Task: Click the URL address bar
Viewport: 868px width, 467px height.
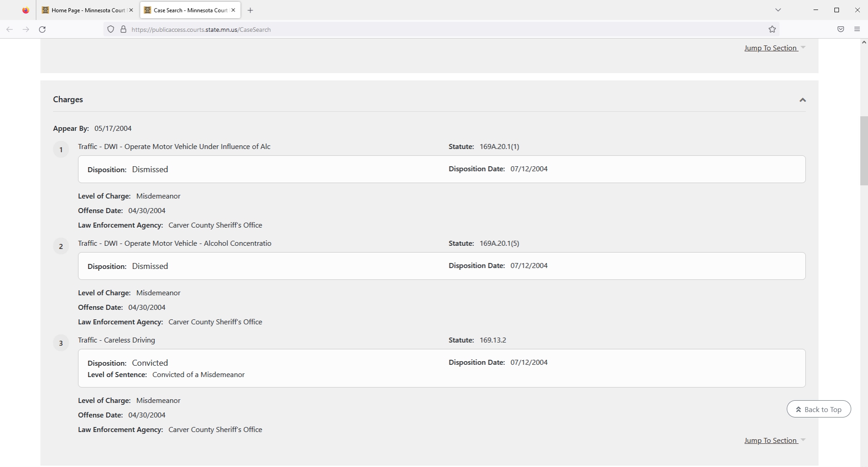Action: click(409, 30)
